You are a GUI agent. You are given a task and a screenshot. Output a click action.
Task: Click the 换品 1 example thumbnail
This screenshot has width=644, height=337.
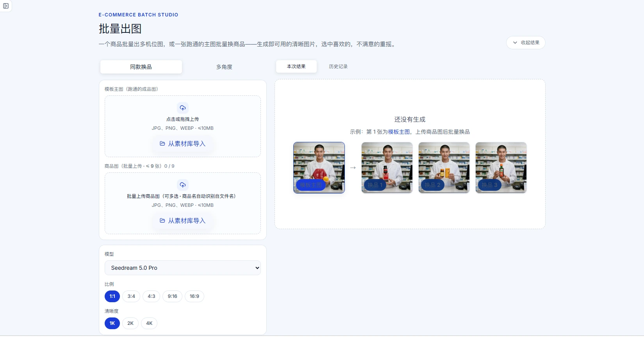click(387, 168)
